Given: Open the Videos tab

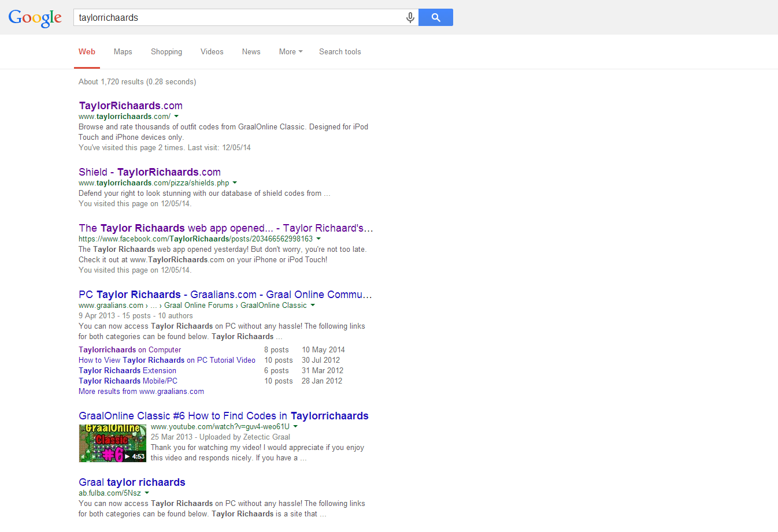Looking at the screenshot, I should [x=212, y=52].
